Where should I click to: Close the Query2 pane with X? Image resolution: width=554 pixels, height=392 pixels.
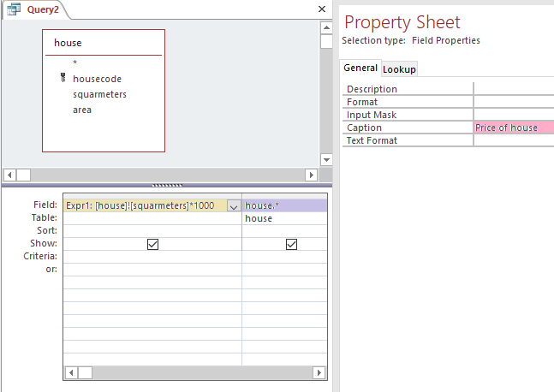pyautogui.click(x=322, y=9)
